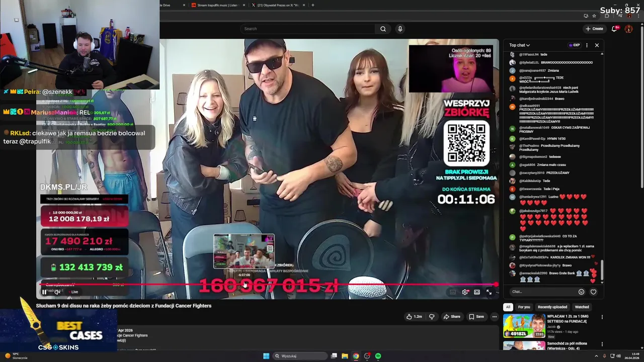Share the video
644x362 pixels.
[452, 317]
